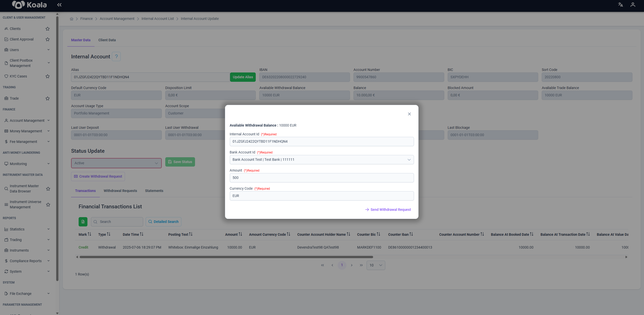Open the Active status dropdown
The width and height of the screenshot is (644, 315).
coord(116,163)
